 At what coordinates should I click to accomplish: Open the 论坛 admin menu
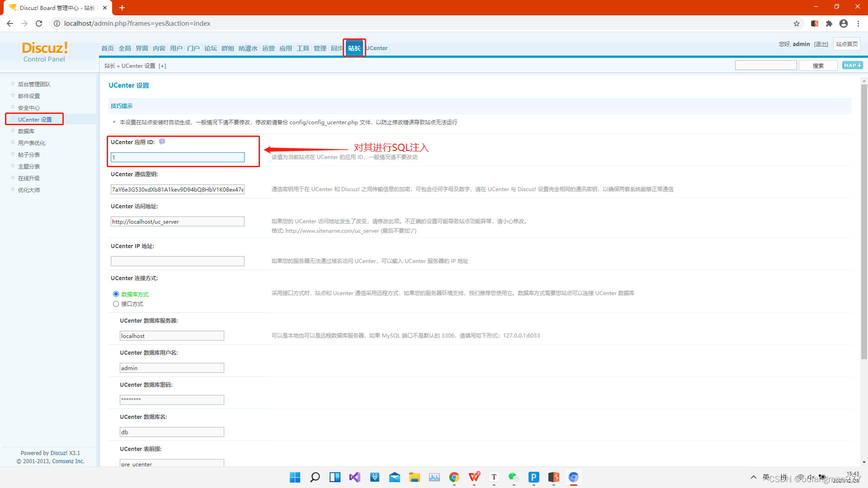point(211,48)
